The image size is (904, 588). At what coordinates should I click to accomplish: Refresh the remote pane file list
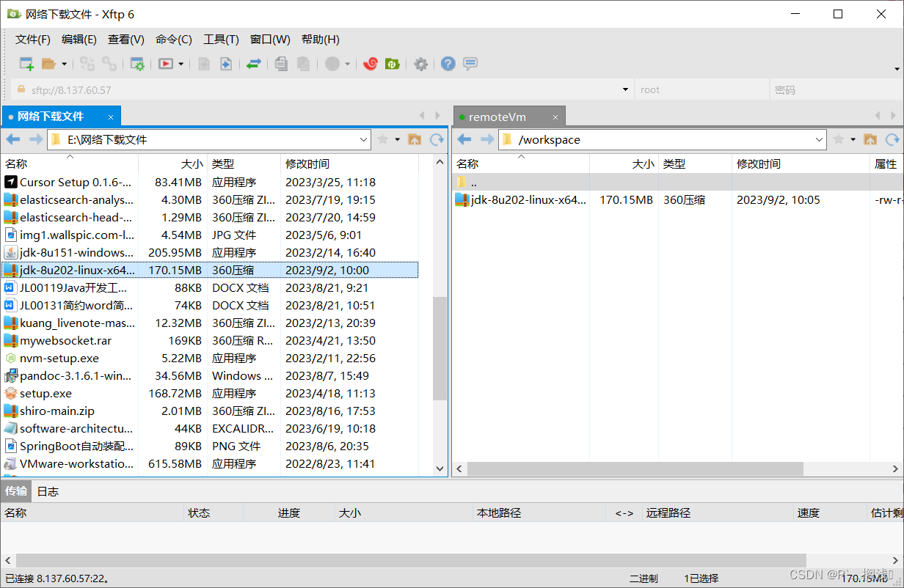tap(892, 139)
